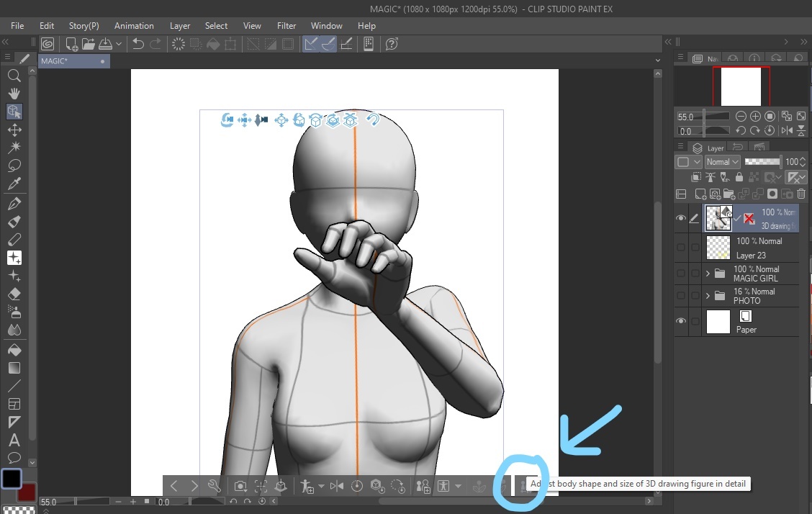Image resolution: width=812 pixels, height=514 pixels.
Task: Delete layer using the trash icon
Action: [x=801, y=194]
